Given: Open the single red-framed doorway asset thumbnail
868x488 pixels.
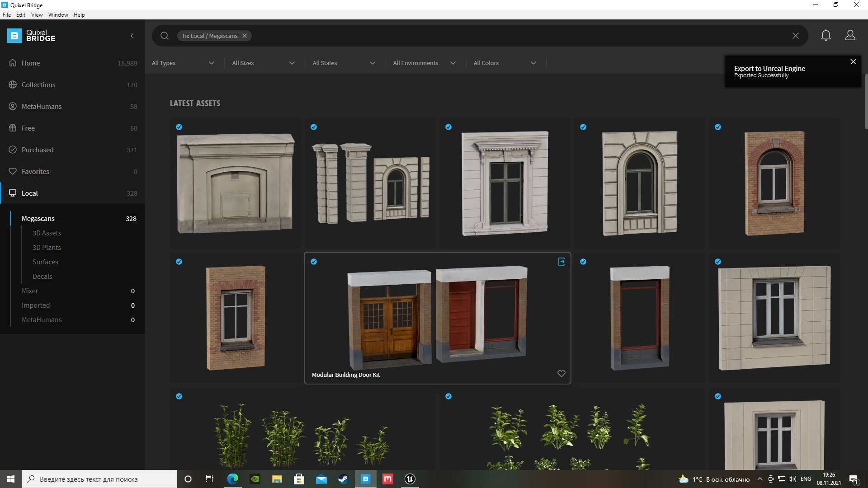Looking at the screenshot, I should pos(640,318).
